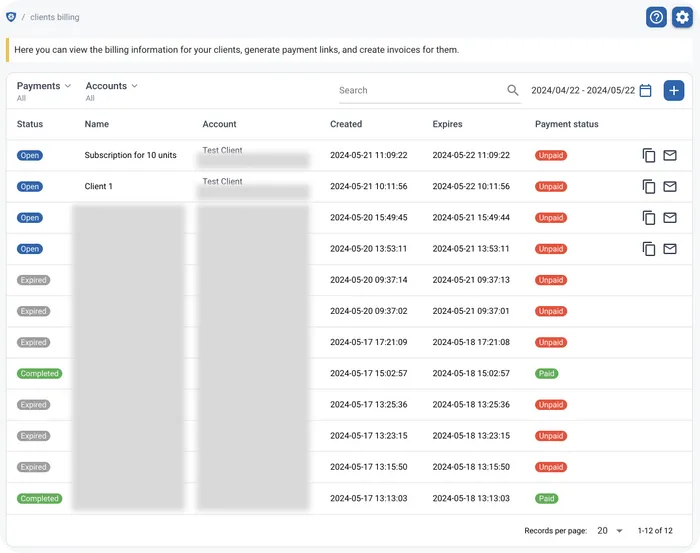Click created date 2024-05-17 13:25:36

(369, 405)
